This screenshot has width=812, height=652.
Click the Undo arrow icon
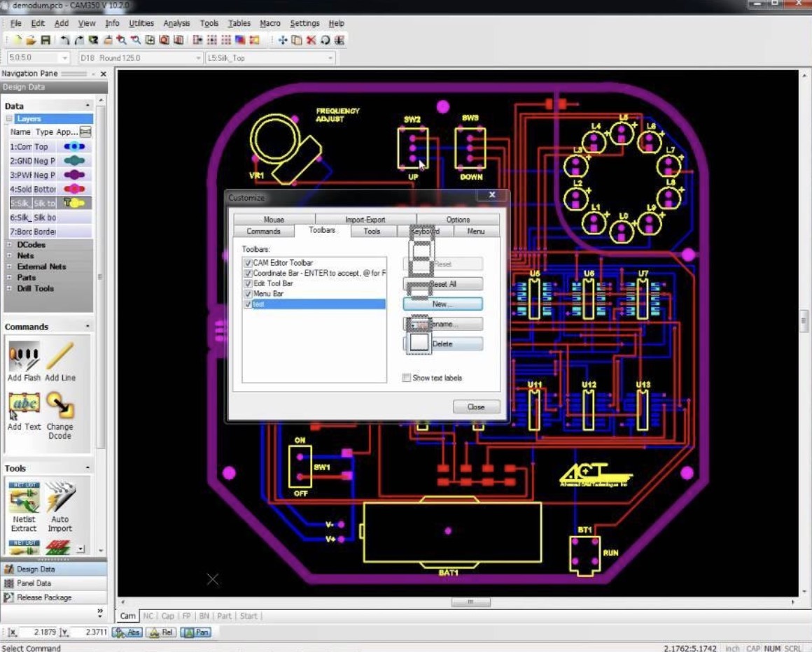64,40
